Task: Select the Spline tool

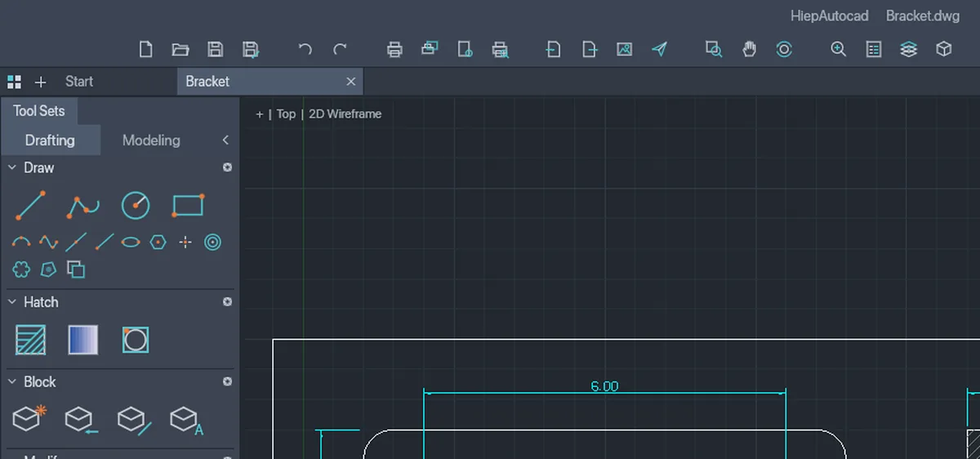Action: pyautogui.click(x=49, y=243)
